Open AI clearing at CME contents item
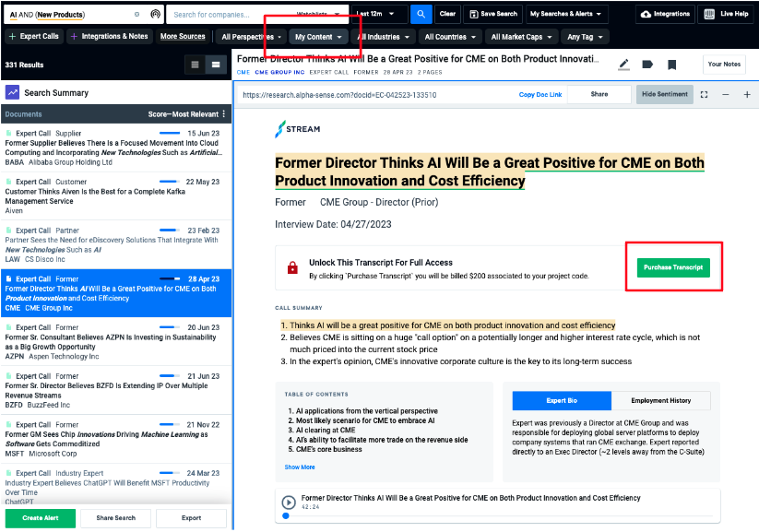759x532 pixels. tap(326, 430)
